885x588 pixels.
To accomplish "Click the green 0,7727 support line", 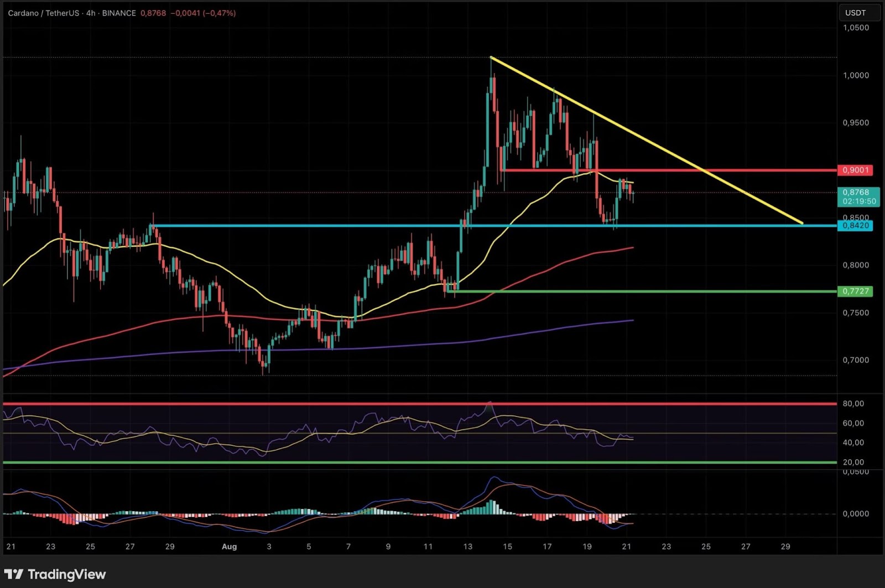I will [719, 290].
